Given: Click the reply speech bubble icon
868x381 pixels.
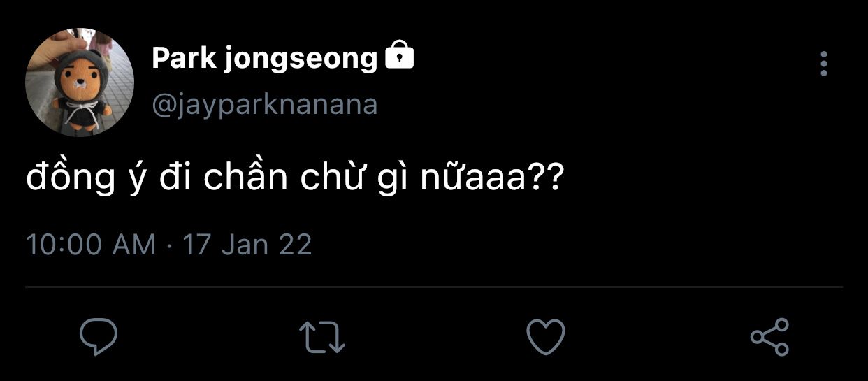Looking at the screenshot, I should point(98,337).
